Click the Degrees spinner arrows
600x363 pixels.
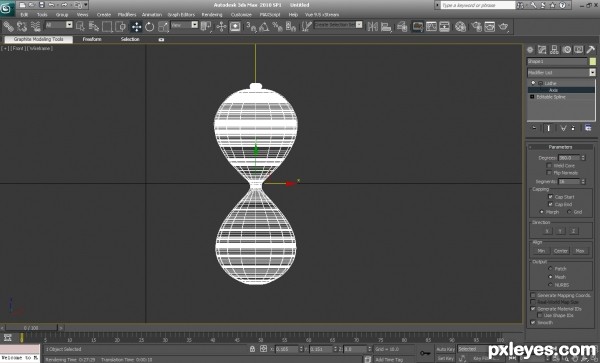tap(583, 158)
